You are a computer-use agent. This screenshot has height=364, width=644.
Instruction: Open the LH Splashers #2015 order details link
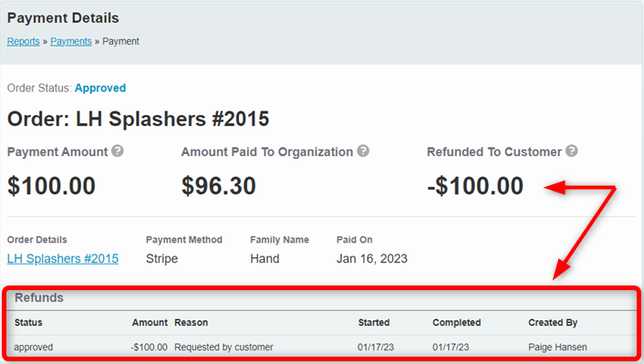point(63,258)
